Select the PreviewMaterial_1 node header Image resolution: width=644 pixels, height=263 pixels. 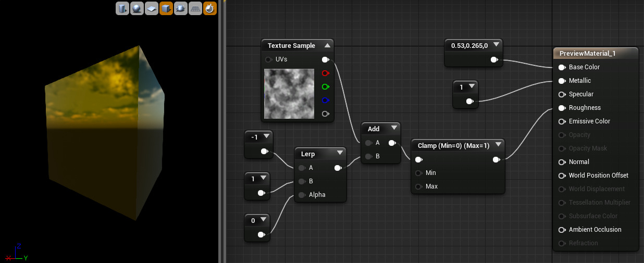pyautogui.click(x=596, y=54)
